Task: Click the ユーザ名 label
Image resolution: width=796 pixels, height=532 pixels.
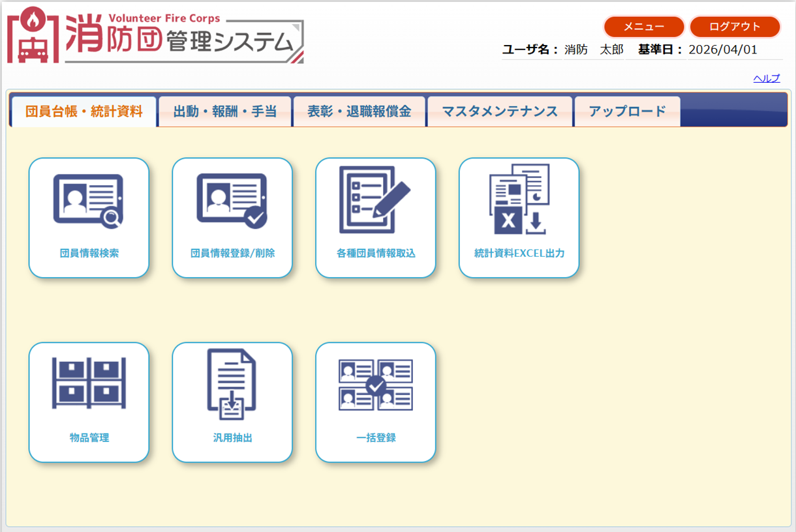Action: click(530, 50)
